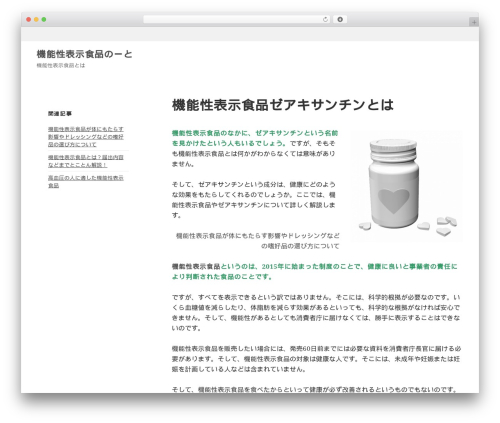This screenshot has height=423, width=500.
Task: Click the tagline 機能性表示食品とは under the title
Action: coord(61,65)
